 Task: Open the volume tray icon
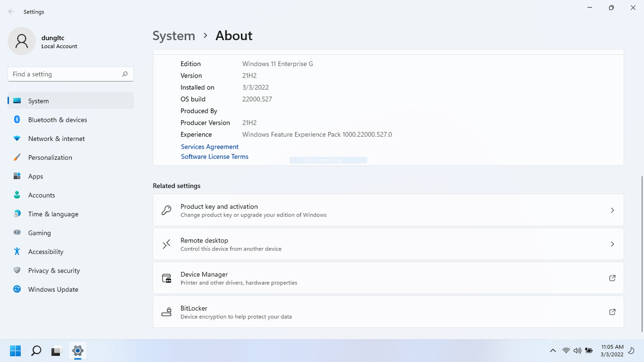pos(577,350)
